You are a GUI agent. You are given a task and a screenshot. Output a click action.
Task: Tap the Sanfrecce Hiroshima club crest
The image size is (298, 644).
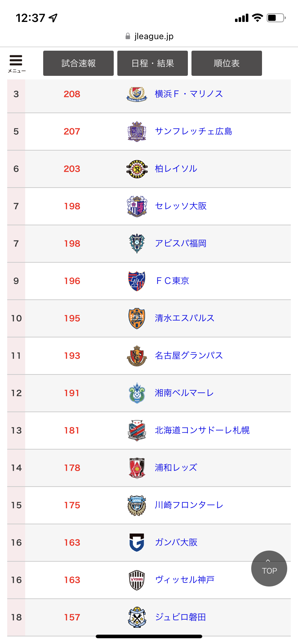point(137,132)
